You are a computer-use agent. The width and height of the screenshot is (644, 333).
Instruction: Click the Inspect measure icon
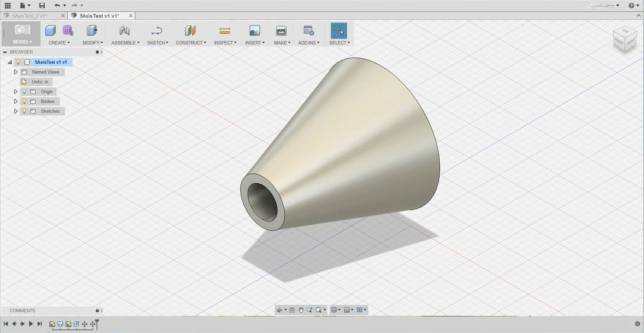(225, 31)
